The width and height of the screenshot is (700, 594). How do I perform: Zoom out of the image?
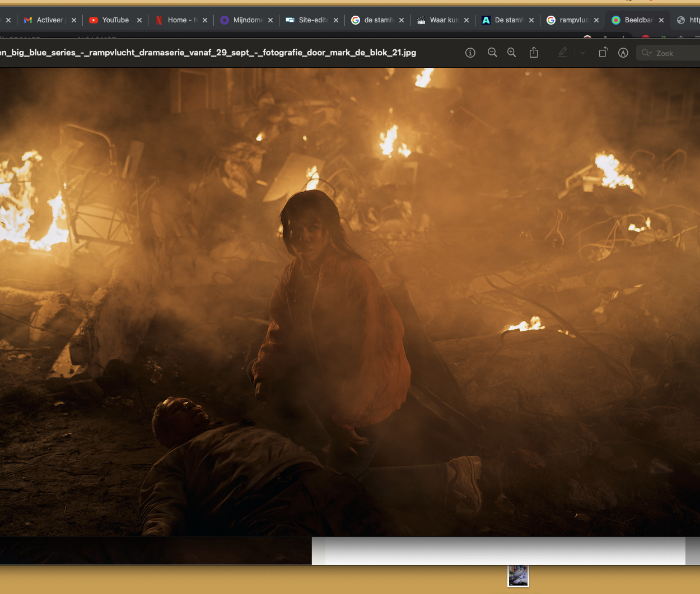tap(492, 53)
